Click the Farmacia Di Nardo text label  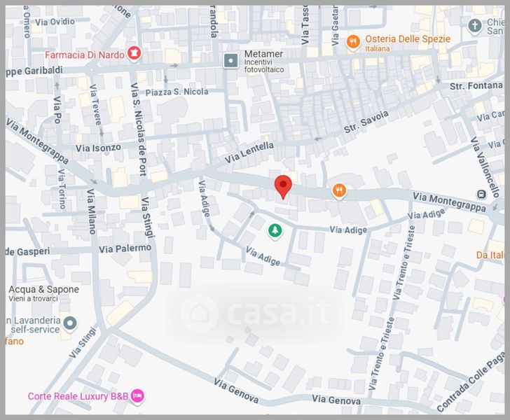[x=85, y=55]
